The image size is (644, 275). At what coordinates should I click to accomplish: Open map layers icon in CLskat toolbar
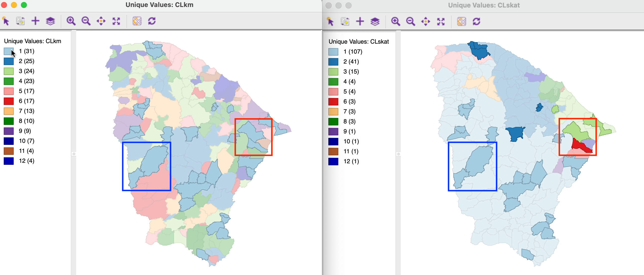[375, 21]
